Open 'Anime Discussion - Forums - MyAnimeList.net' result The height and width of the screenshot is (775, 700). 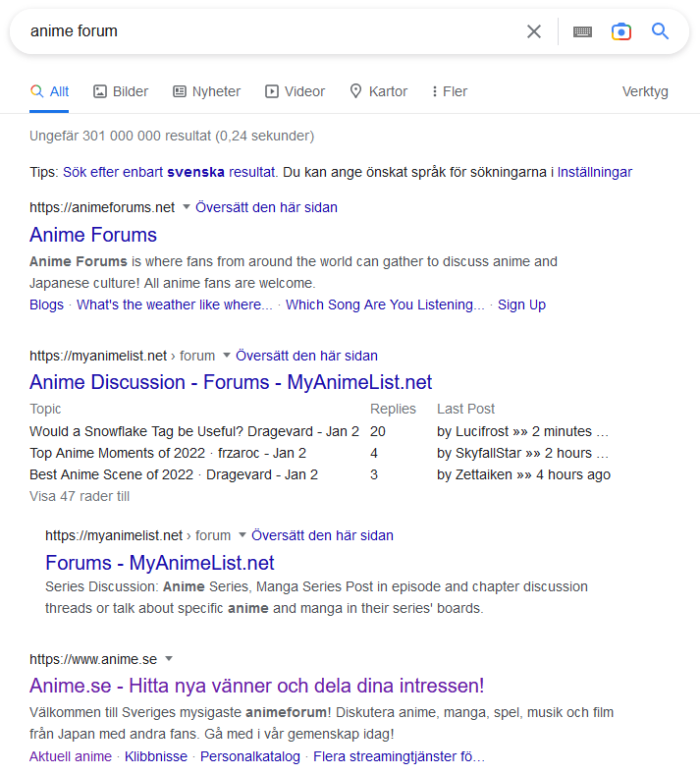coord(231,382)
